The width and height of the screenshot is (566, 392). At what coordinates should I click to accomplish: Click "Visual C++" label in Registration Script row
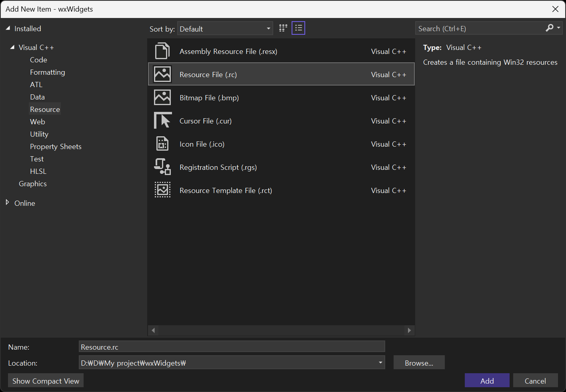(388, 167)
